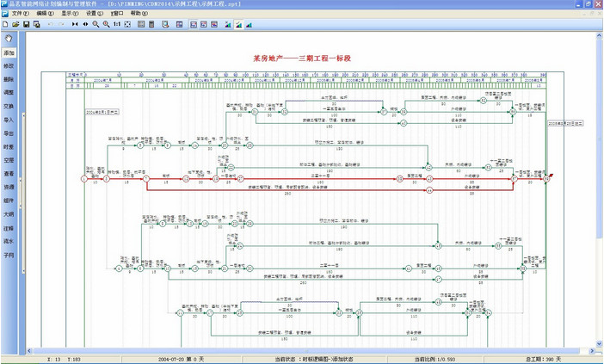Click the horizontal scrollbar thumb

[306, 351]
